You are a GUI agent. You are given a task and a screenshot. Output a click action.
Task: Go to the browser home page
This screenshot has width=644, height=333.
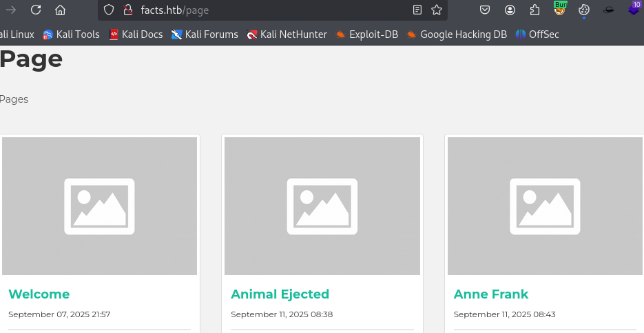point(61,10)
